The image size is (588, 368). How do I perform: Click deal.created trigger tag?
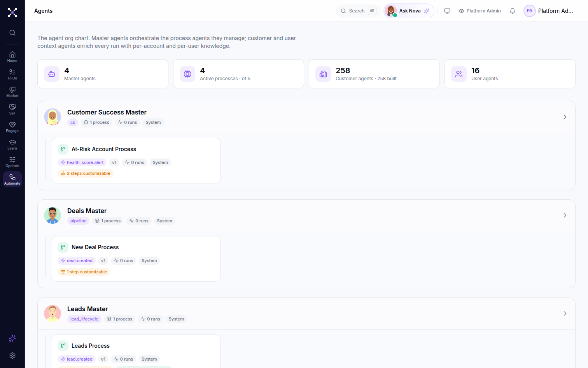click(x=77, y=261)
